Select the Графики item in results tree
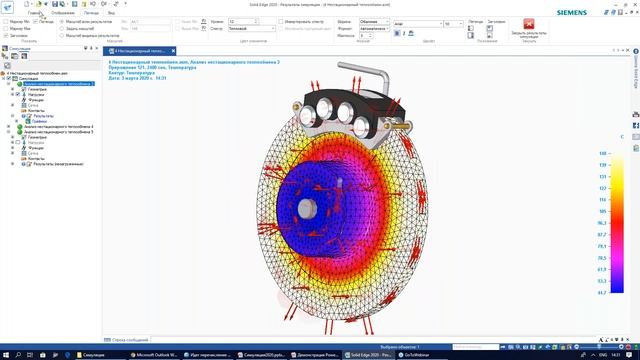The width and height of the screenshot is (640, 360). [x=39, y=121]
